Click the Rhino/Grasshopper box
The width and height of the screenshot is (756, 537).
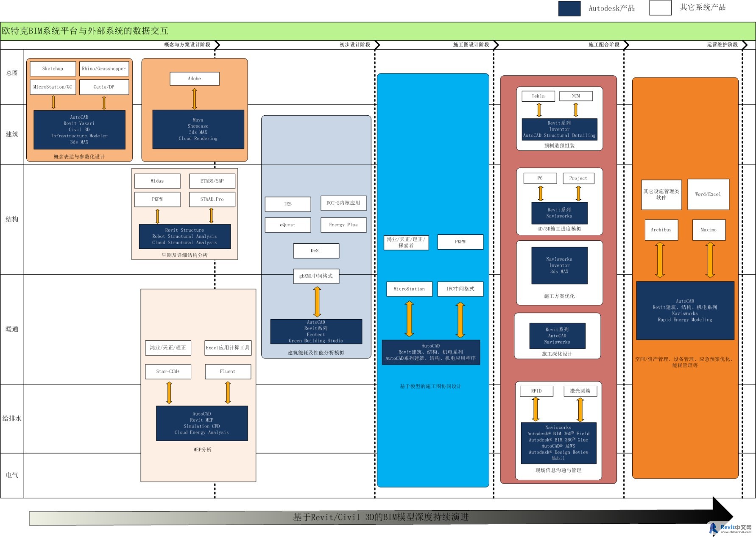[104, 69]
